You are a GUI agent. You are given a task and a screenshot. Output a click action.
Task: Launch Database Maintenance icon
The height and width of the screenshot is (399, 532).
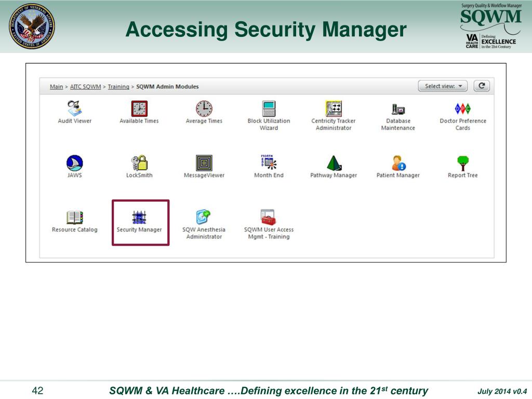[x=398, y=109]
